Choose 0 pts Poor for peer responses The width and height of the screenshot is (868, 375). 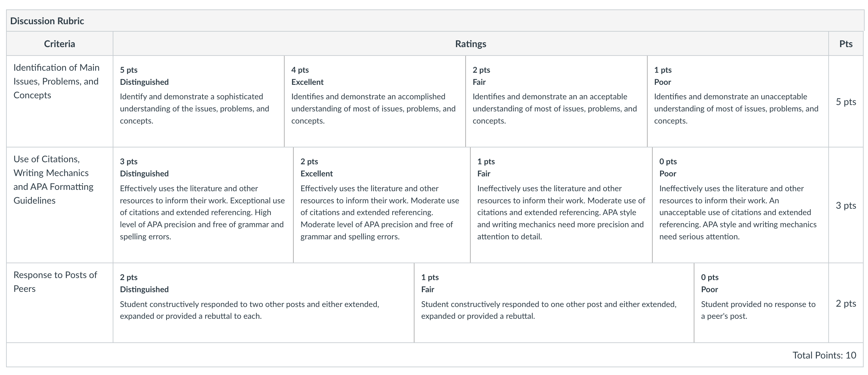pos(762,303)
